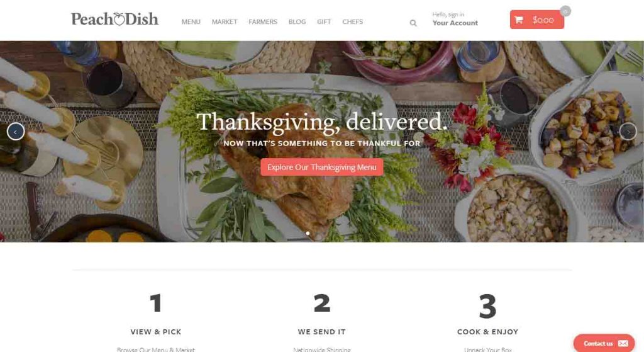This screenshot has width=644, height=352.
Task: Click the VIEW & PICK step heading
Action: [x=156, y=332]
